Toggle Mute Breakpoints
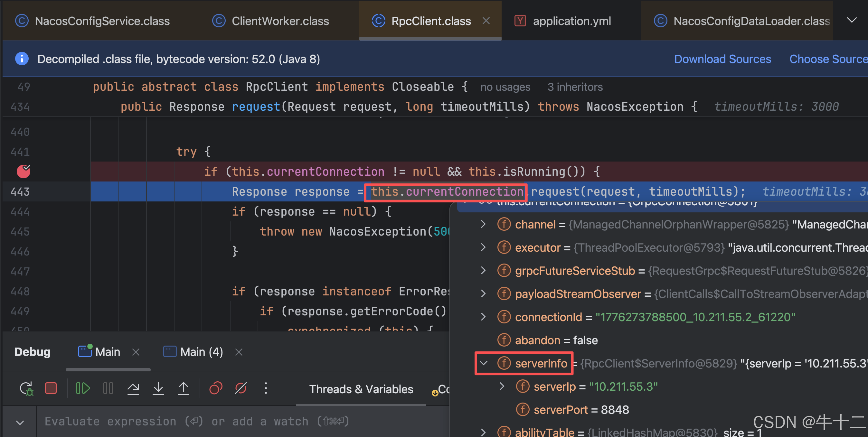 241,388
